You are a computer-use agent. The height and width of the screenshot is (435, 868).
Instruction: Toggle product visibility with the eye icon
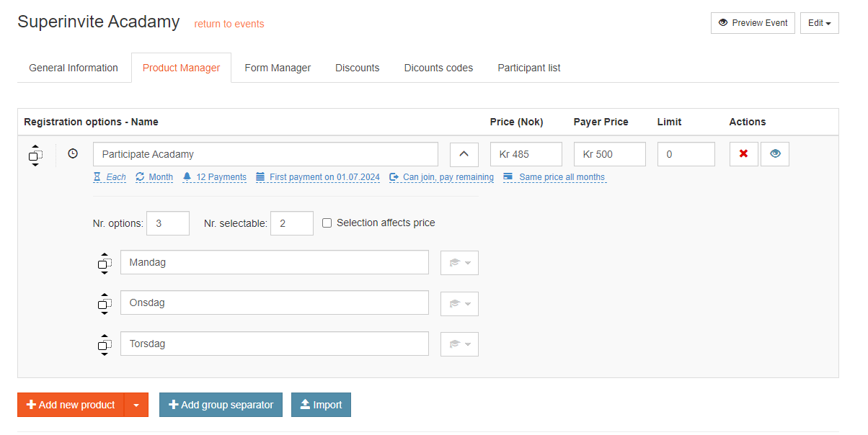[x=775, y=154]
